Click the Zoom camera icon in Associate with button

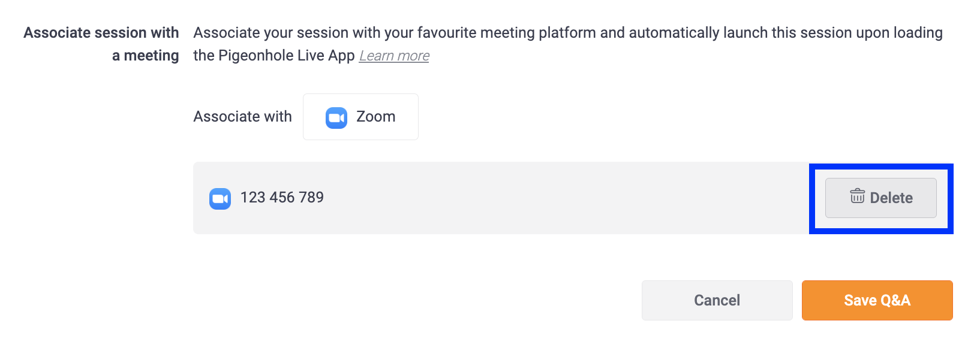tap(336, 117)
